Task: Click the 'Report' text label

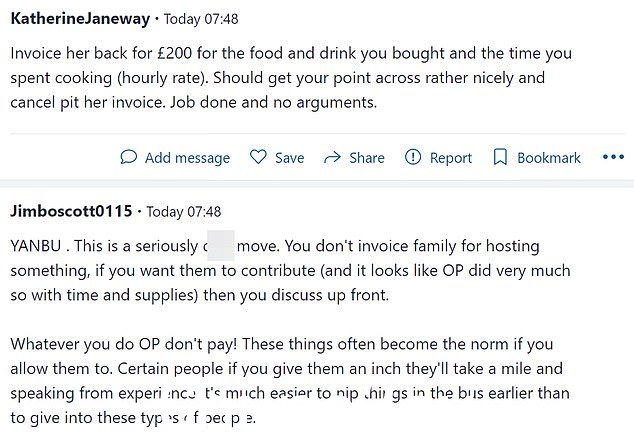Action: click(x=450, y=158)
